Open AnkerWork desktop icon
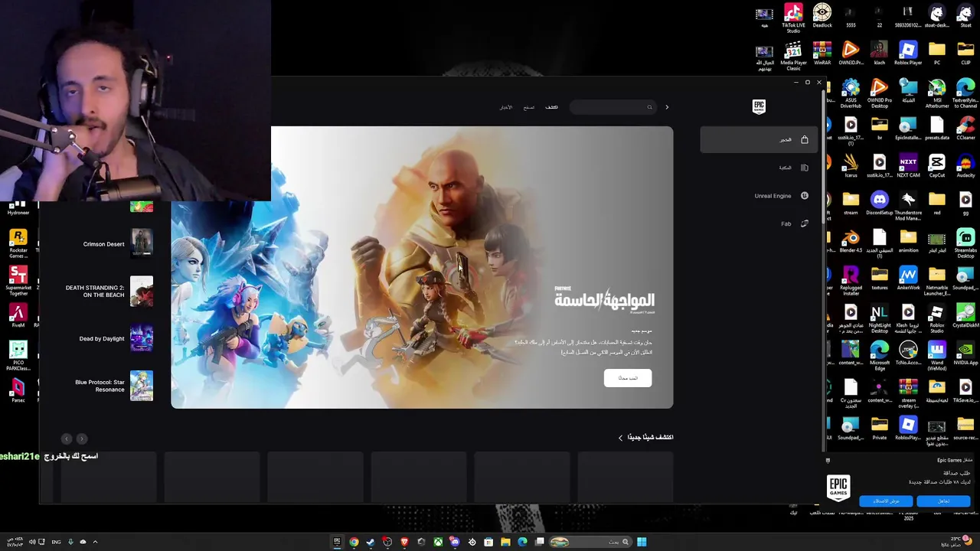The width and height of the screenshot is (980, 551). 908,279
